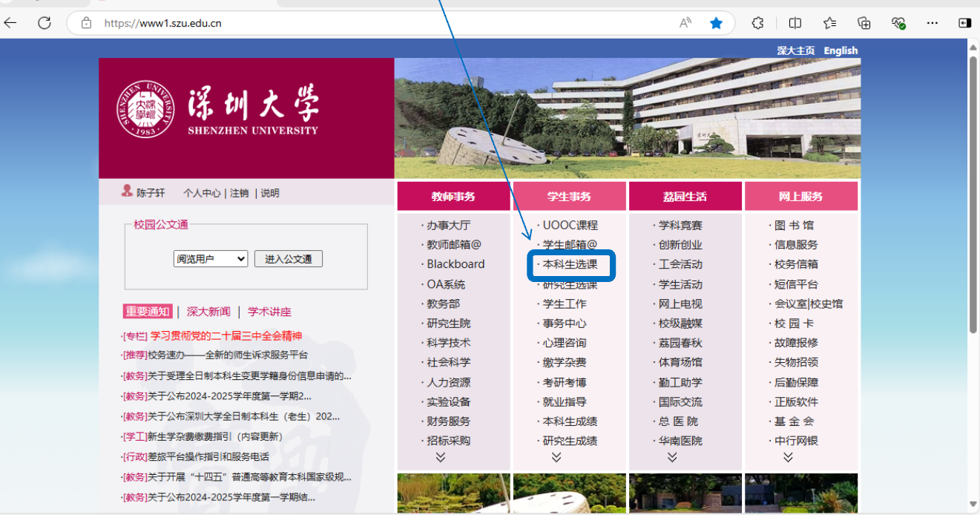Open the 学生事务 column header
Viewport: 980px width, 515px height.
[x=570, y=197]
